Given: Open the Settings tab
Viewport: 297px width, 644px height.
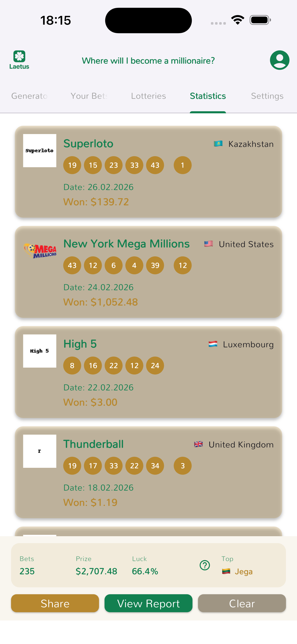Looking at the screenshot, I should pos(267,96).
